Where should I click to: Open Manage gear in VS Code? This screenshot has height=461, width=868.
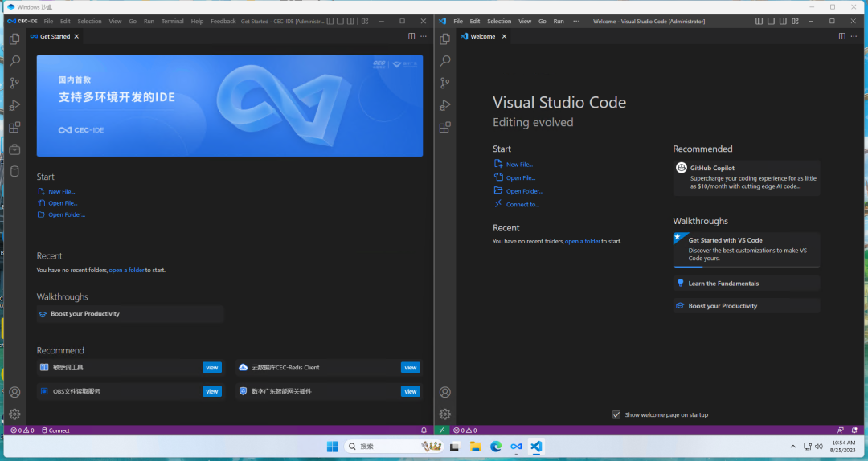tap(445, 414)
